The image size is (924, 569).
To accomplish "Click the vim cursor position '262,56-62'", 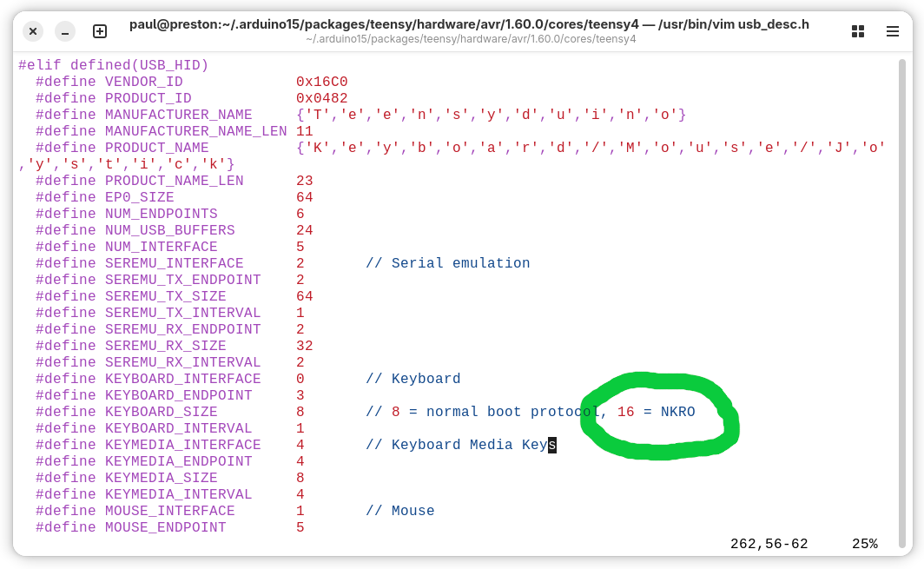I will click(769, 544).
